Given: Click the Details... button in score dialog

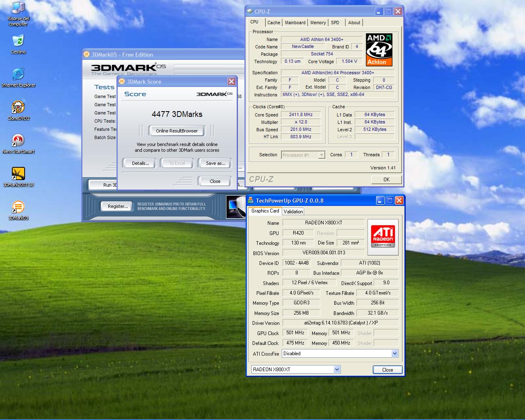Looking at the screenshot, I should pyautogui.click(x=141, y=163).
